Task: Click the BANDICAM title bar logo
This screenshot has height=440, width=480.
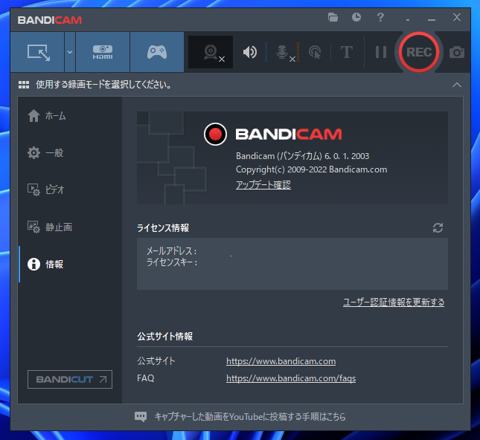Action: click(x=50, y=20)
